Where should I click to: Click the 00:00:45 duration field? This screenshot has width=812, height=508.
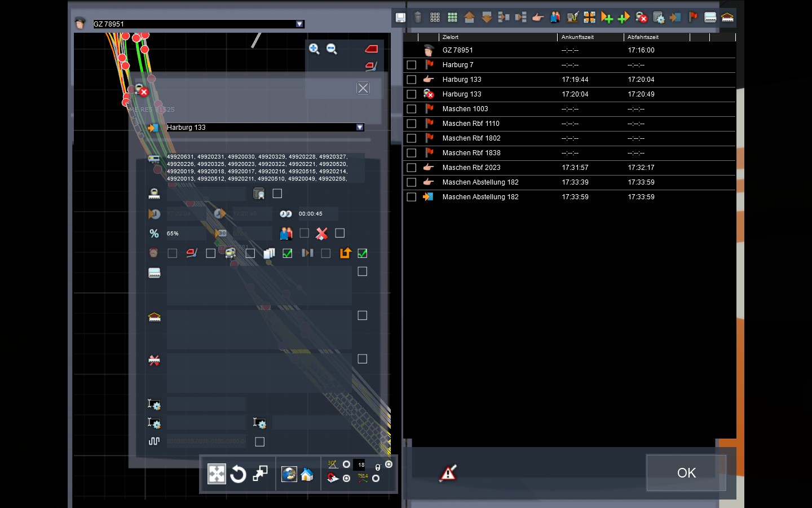click(x=317, y=214)
